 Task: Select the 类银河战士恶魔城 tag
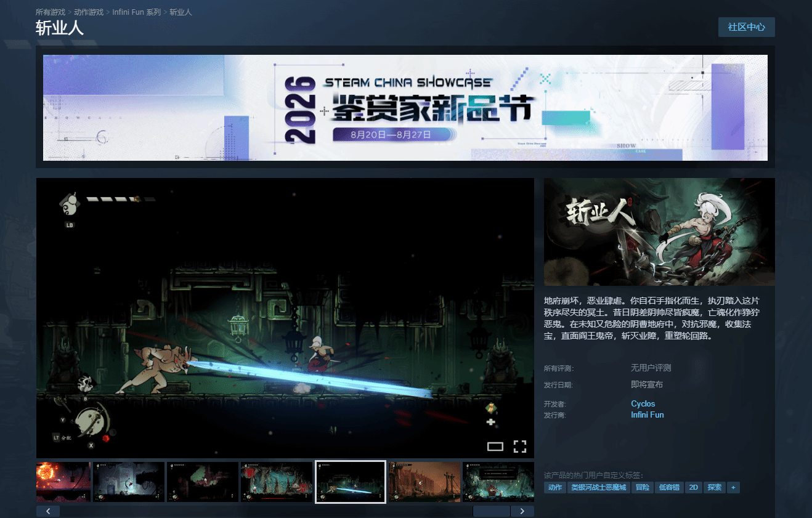point(598,487)
